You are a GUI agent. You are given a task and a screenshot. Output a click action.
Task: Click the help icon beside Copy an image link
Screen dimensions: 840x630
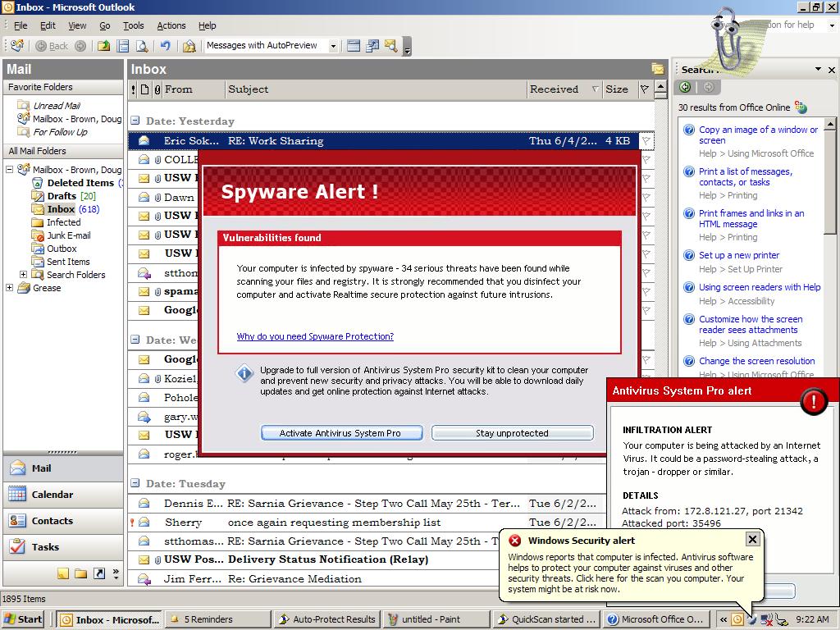[689, 130]
